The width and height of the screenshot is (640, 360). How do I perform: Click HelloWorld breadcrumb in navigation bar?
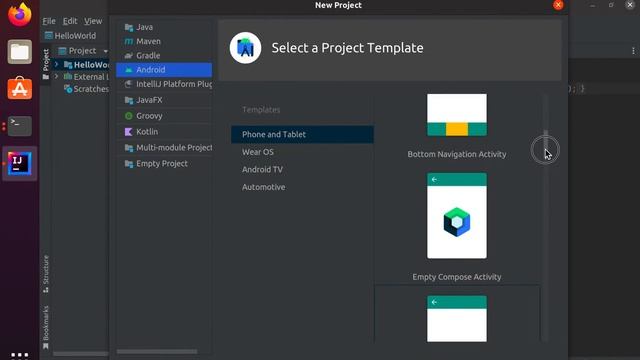pos(71,36)
